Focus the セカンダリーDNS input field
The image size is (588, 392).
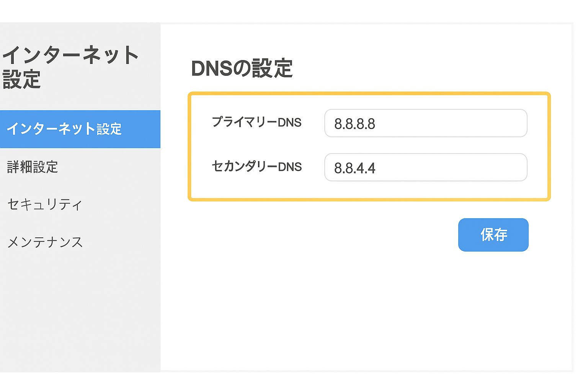[425, 167]
